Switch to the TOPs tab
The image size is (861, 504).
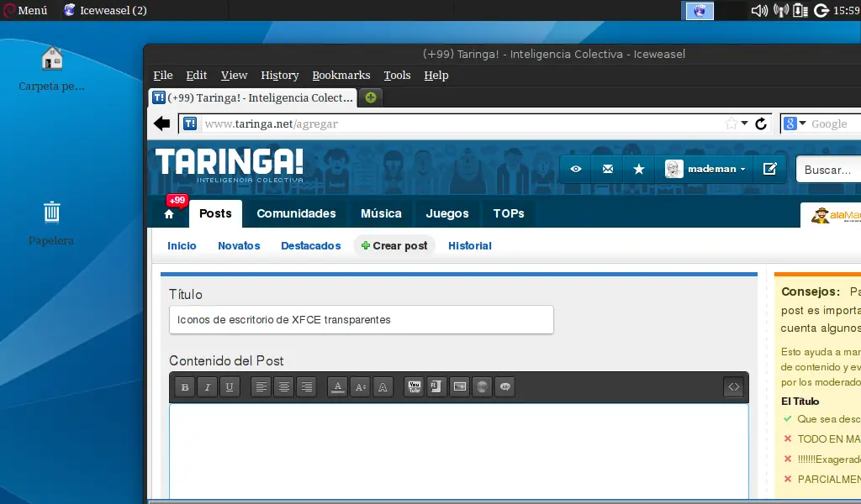pos(509,214)
